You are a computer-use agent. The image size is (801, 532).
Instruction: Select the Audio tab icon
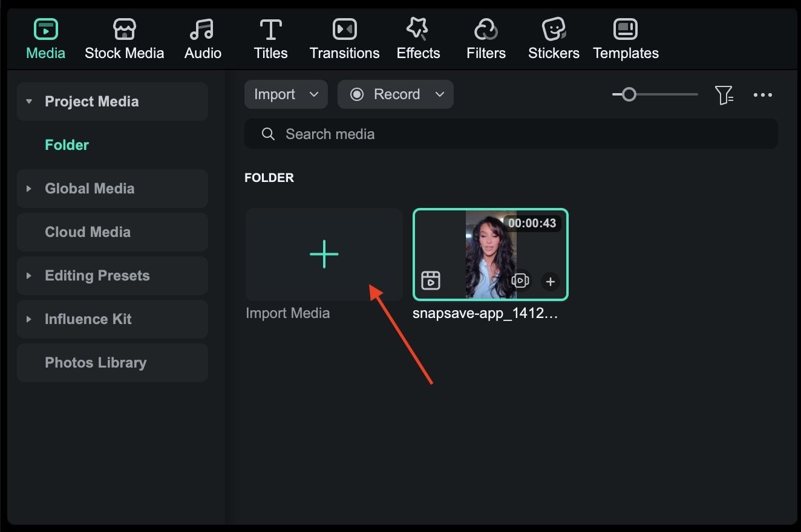coord(202,28)
